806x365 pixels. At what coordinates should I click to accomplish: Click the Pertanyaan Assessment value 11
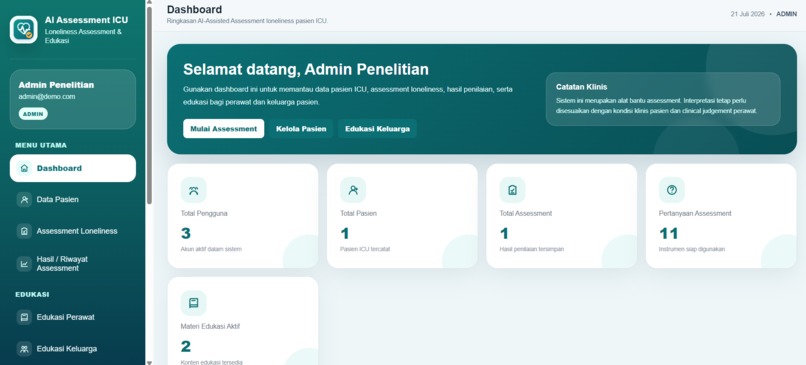[668, 233]
